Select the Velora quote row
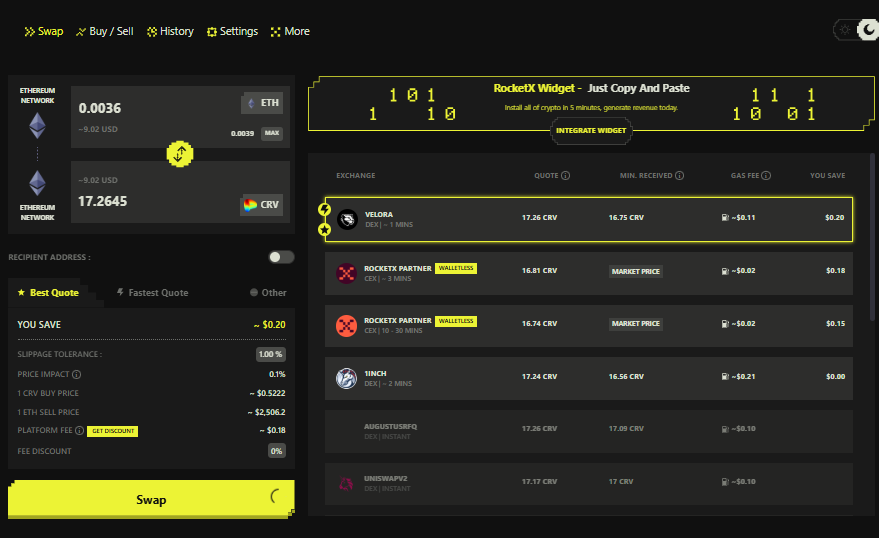Viewport: 879px width, 538px height. click(x=589, y=219)
